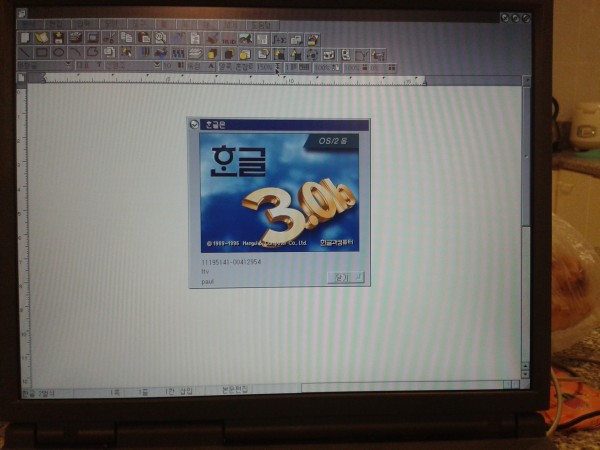Image resolution: width=600 pixels, height=450 pixels.
Task: Open the main window system menu icon
Action: pos(21,13)
